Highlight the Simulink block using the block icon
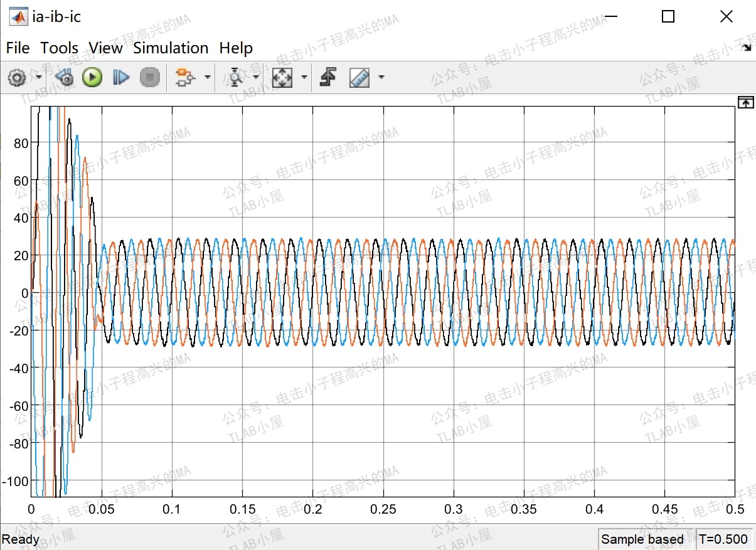 (x=186, y=77)
